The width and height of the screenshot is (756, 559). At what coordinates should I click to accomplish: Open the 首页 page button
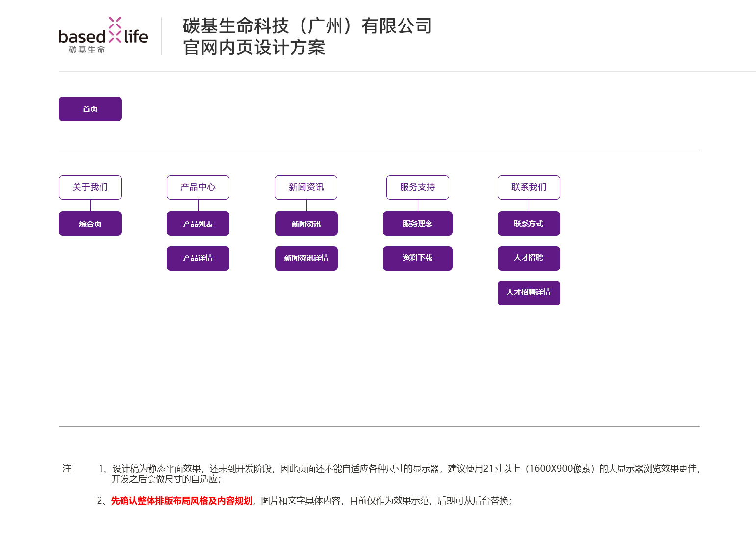click(90, 109)
